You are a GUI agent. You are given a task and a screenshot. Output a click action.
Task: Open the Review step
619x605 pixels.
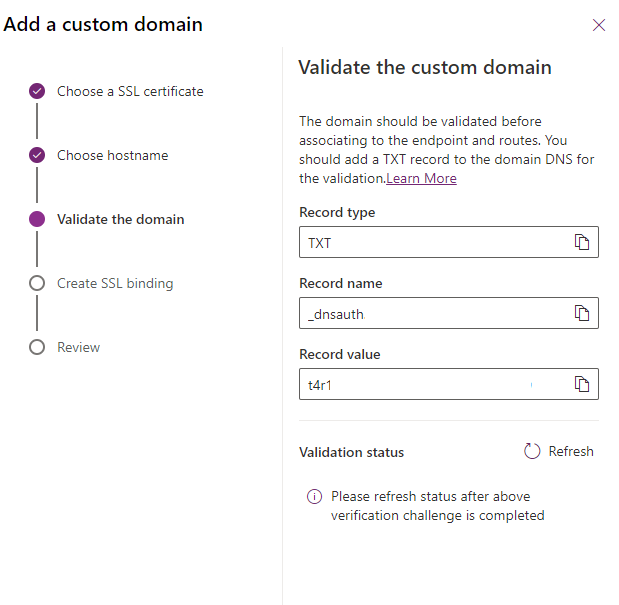78,347
